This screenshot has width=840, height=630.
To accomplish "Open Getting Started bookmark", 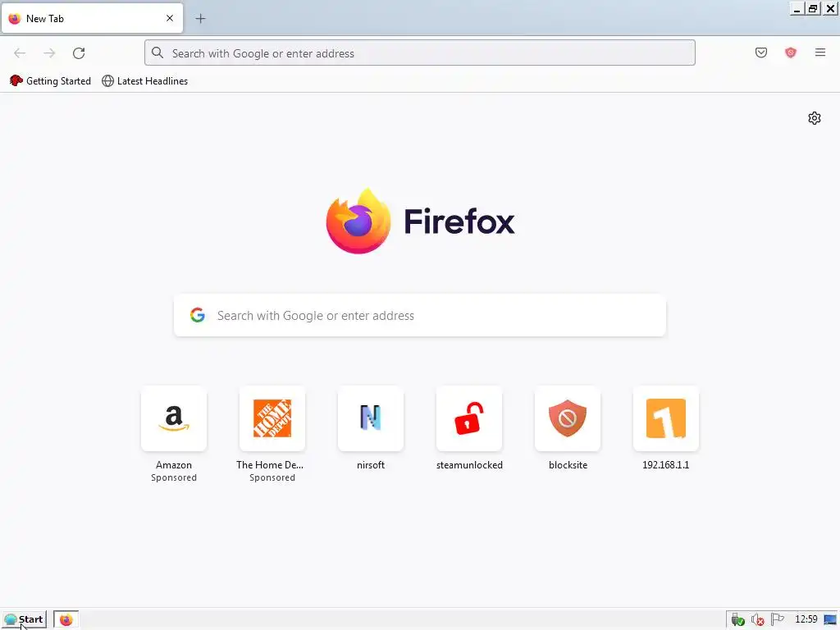I will [50, 81].
